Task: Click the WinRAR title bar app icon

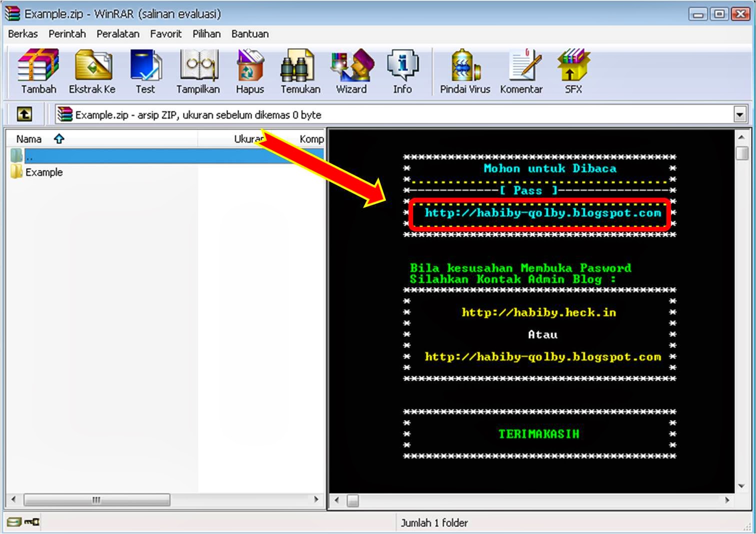Action: pyautogui.click(x=12, y=13)
